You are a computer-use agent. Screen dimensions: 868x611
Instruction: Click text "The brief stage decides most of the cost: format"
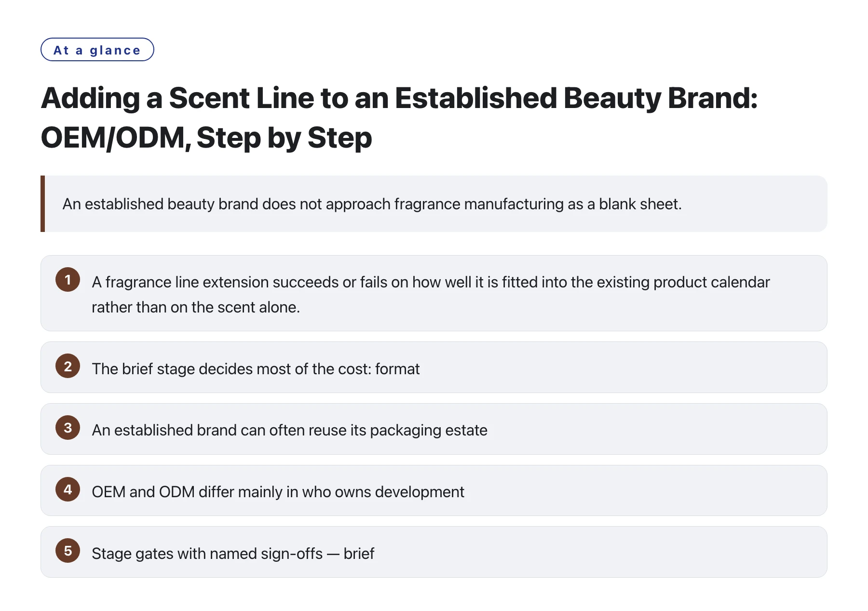tap(256, 369)
